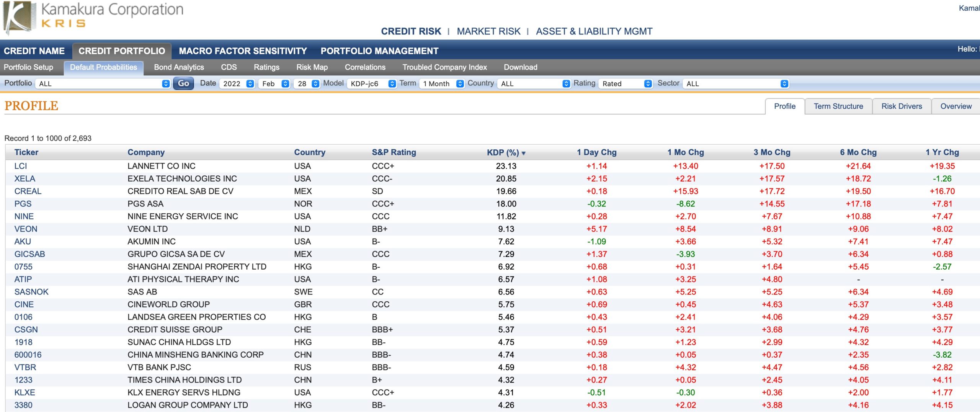Viewport: 980px width, 412px height.
Task: Sort table by Country column header
Action: coord(309,152)
